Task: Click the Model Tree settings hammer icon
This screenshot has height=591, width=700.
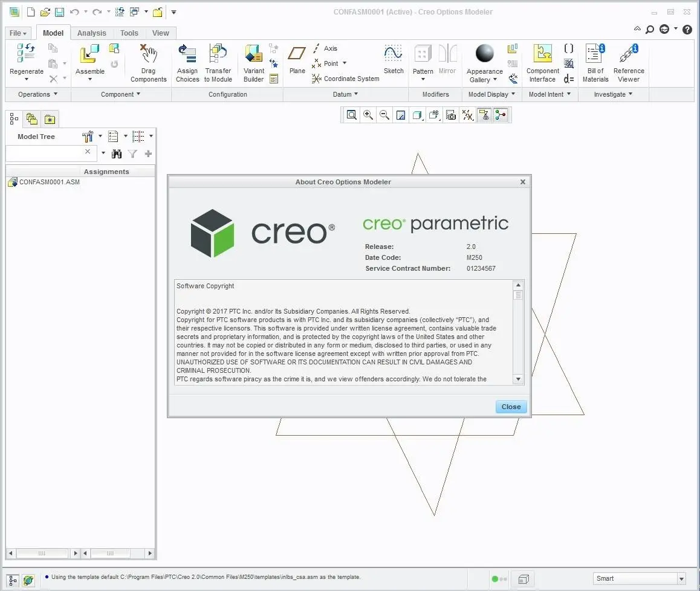Action: (88, 136)
